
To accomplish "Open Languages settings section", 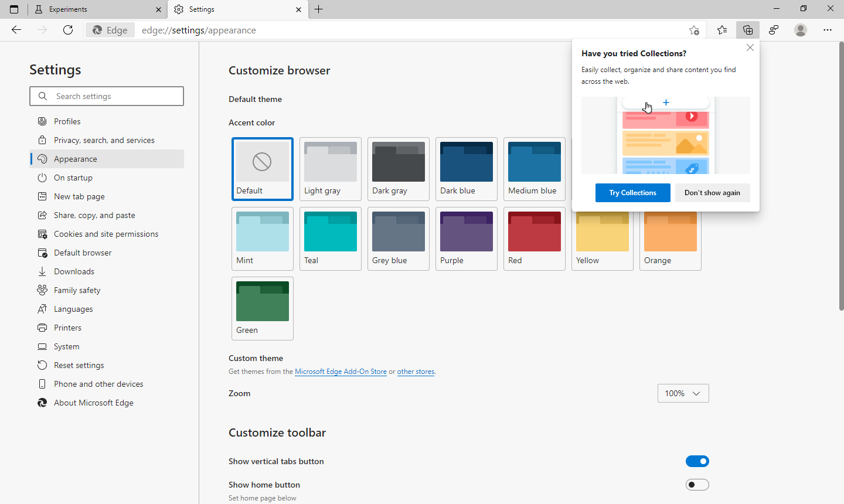I will (107, 309).
